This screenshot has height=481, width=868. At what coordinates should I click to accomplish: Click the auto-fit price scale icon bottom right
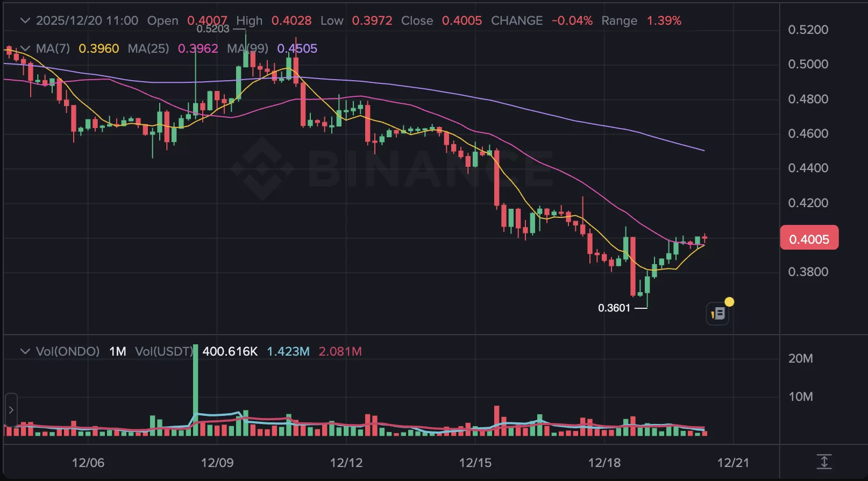[823, 462]
